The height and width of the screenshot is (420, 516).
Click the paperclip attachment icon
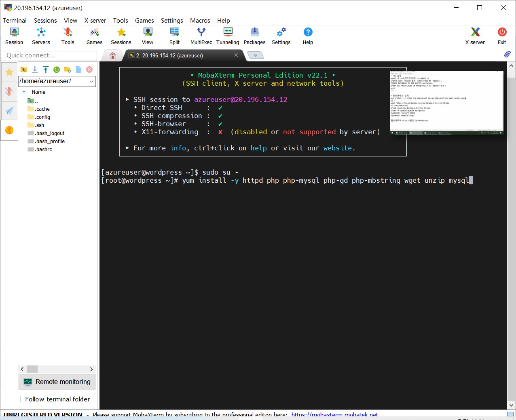tap(507, 54)
